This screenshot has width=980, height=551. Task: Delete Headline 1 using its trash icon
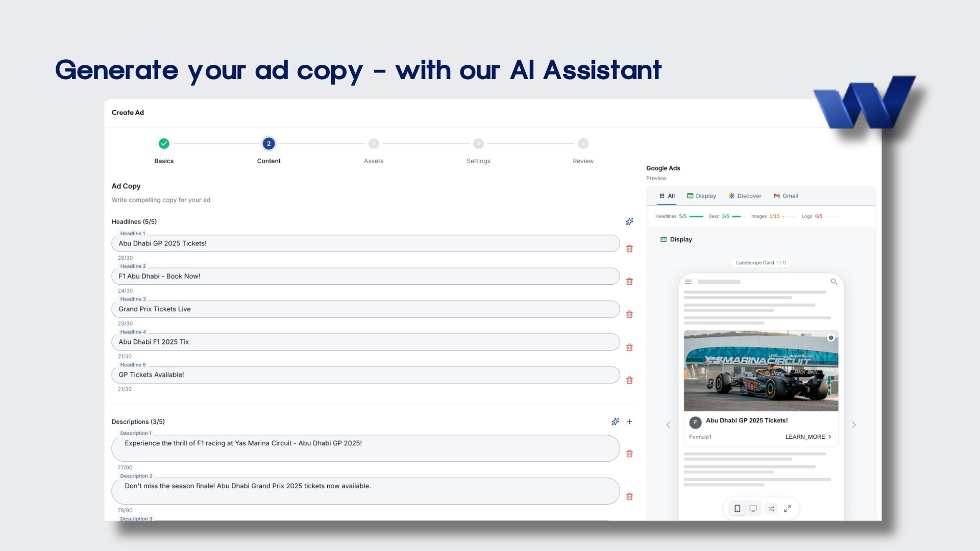(629, 248)
